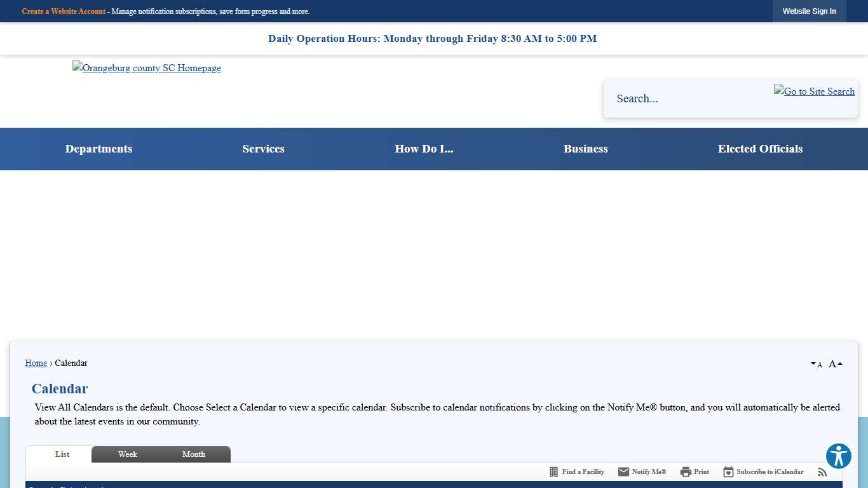Switch calendar to Month view
868x488 pixels.
coord(193,454)
